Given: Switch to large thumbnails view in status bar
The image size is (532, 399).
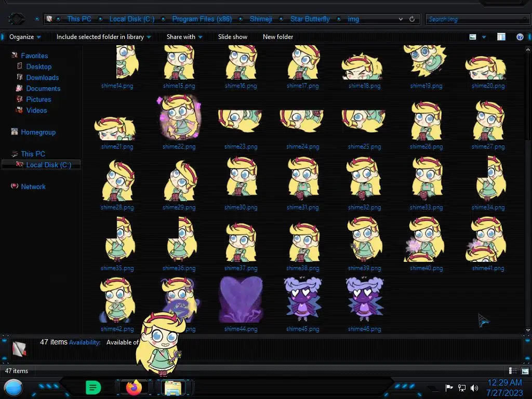Looking at the screenshot, I should (x=525, y=371).
